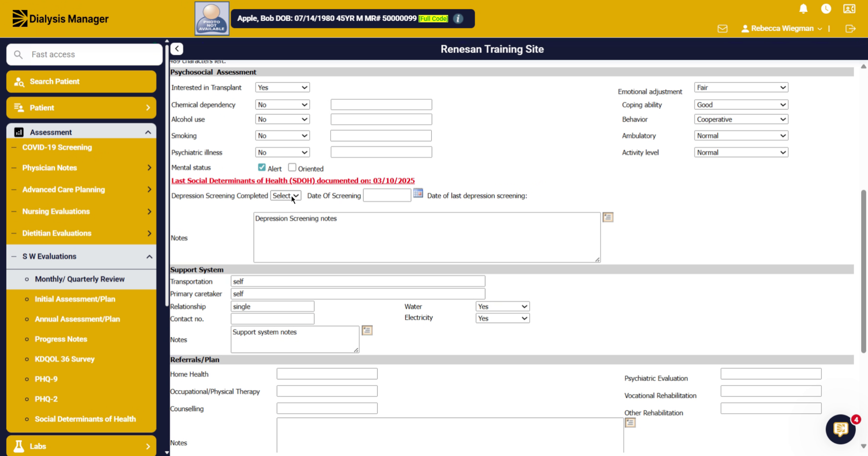Check the Oriented mental status checkbox
This screenshot has width=868, height=456.
tap(292, 167)
